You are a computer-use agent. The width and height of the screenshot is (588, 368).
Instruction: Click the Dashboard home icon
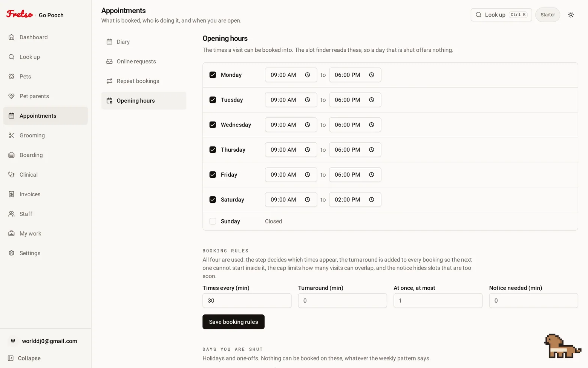click(x=11, y=37)
